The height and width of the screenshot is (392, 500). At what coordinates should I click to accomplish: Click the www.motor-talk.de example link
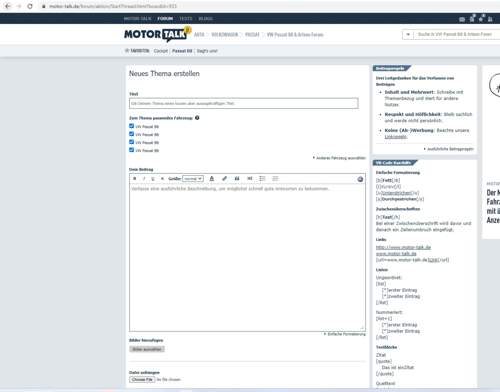pyautogui.click(x=396, y=253)
